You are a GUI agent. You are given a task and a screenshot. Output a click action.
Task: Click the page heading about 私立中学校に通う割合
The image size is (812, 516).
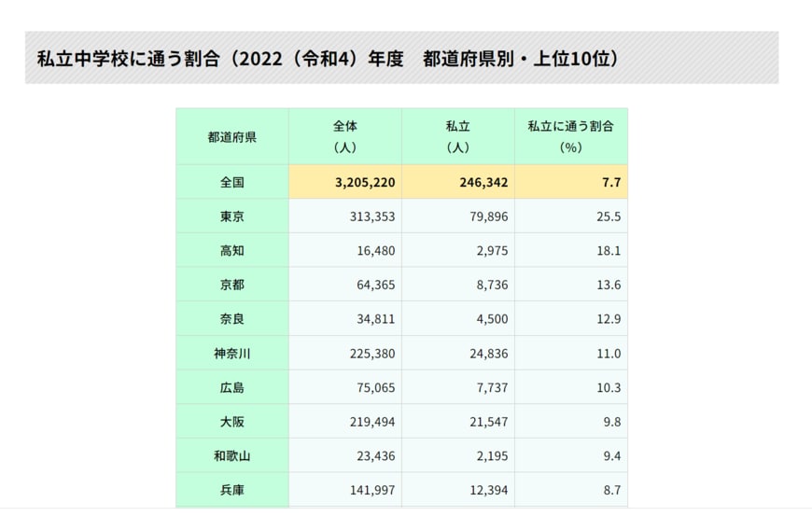(327, 59)
